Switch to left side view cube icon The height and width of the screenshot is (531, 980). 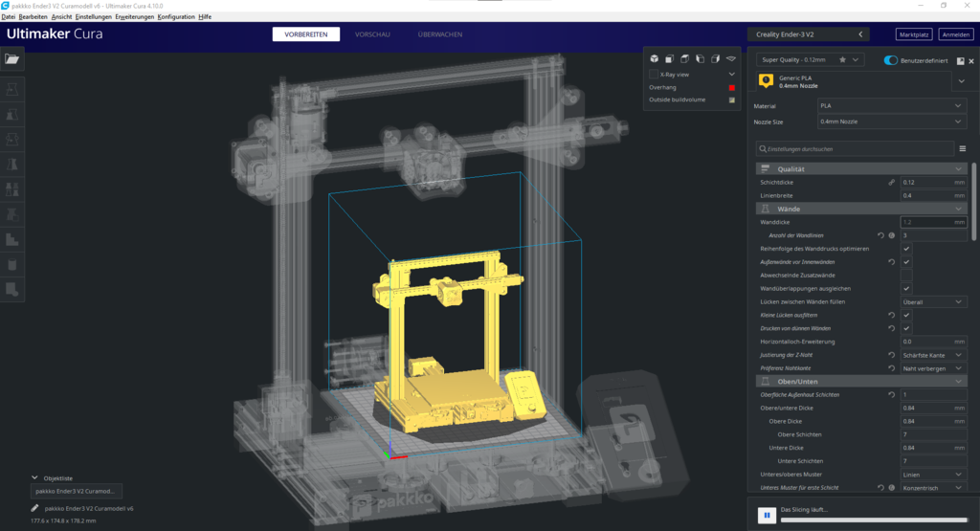click(x=700, y=58)
